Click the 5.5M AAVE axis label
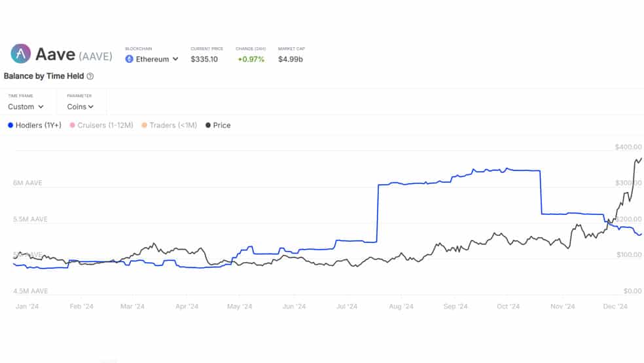Screen dimensions: 644x363 (x=30, y=219)
